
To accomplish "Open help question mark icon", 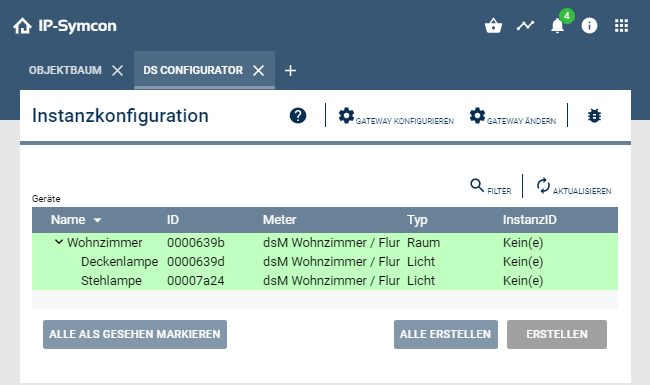I will (x=298, y=116).
